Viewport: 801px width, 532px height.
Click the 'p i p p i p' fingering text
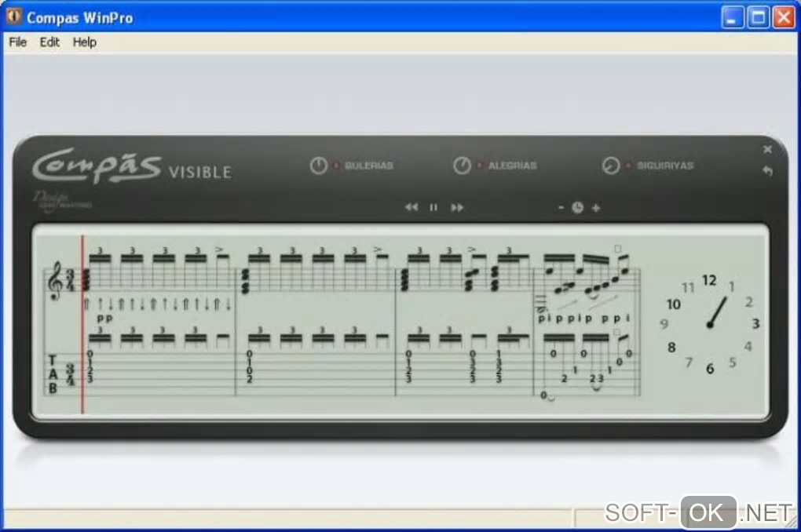(566, 318)
